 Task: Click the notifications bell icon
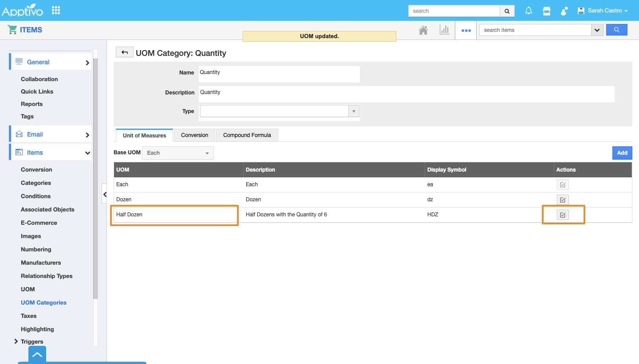[529, 11]
